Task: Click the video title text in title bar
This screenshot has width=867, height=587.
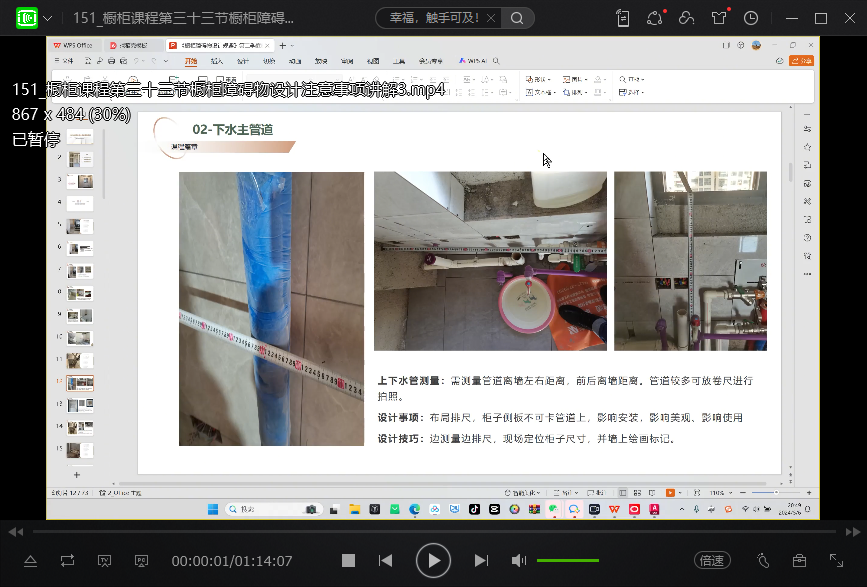Action: (183, 18)
